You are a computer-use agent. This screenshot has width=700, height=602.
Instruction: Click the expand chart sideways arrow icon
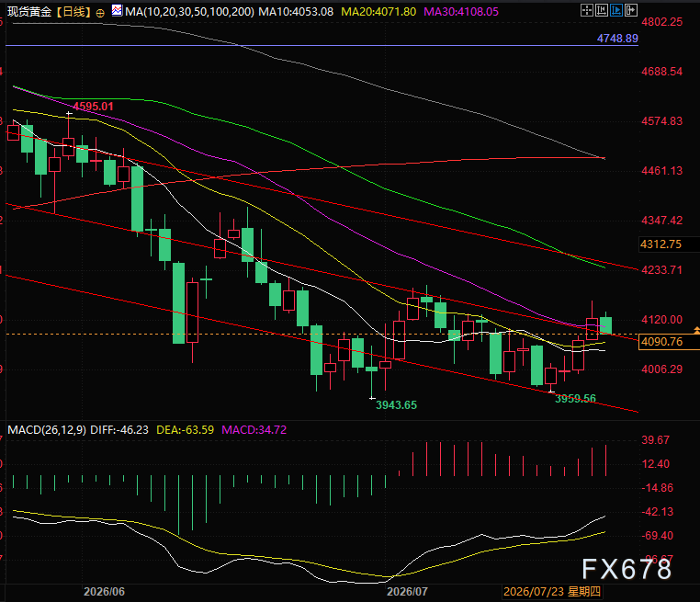point(631,10)
